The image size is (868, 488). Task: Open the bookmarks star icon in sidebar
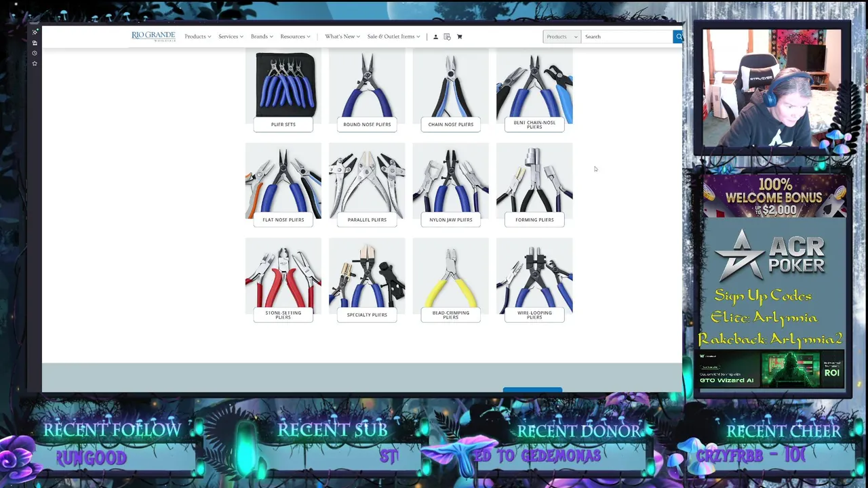[35, 63]
